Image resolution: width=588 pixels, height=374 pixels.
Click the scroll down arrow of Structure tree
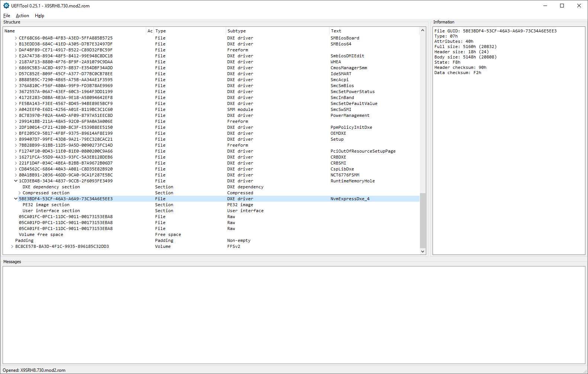(x=422, y=252)
